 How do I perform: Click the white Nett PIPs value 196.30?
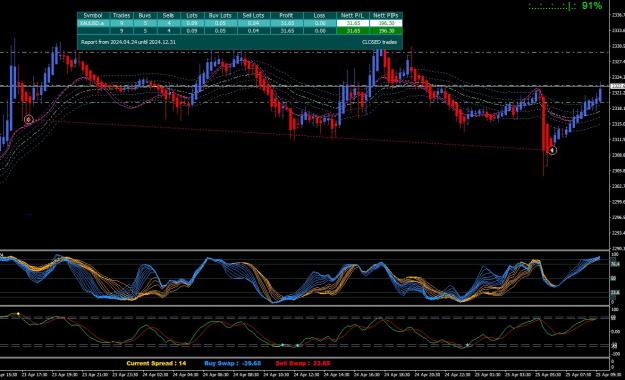click(385, 23)
